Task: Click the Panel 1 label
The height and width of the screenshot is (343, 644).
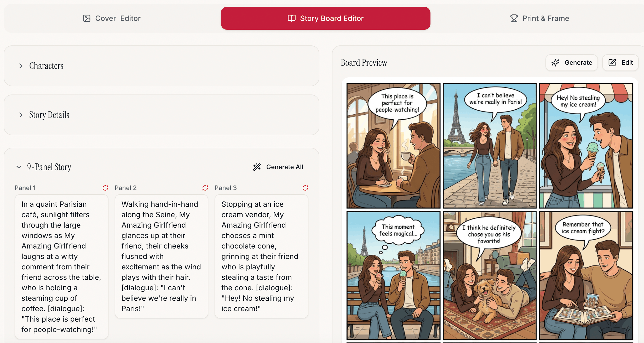Action: [x=25, y=188]
